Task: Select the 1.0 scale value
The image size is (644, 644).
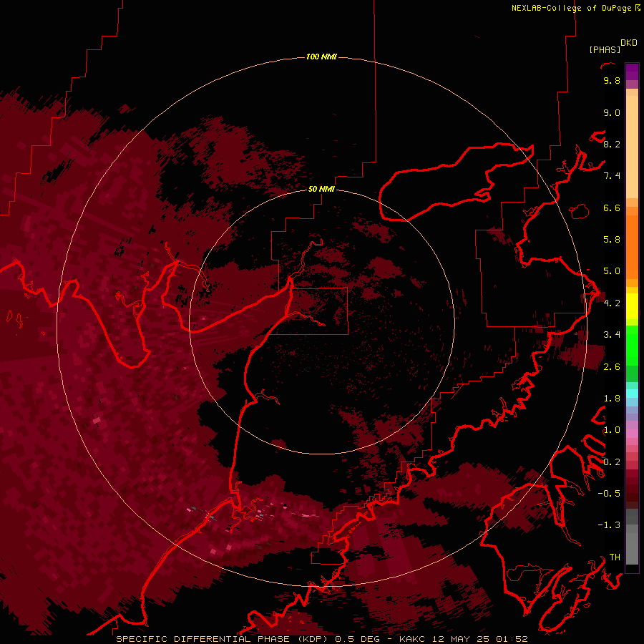Action: 612,430
